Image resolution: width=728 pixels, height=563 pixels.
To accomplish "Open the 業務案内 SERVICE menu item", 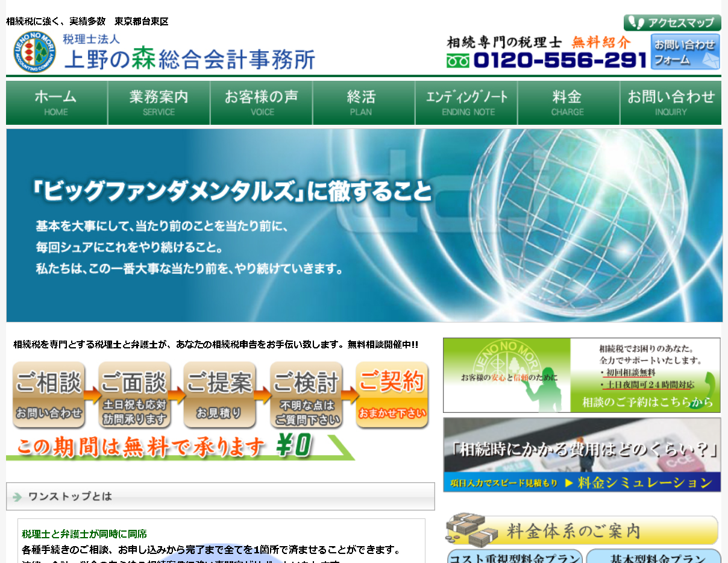I will [x=159, y=102].
